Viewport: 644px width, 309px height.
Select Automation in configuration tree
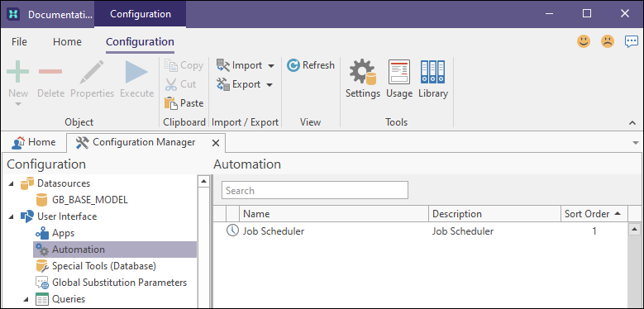115,250
